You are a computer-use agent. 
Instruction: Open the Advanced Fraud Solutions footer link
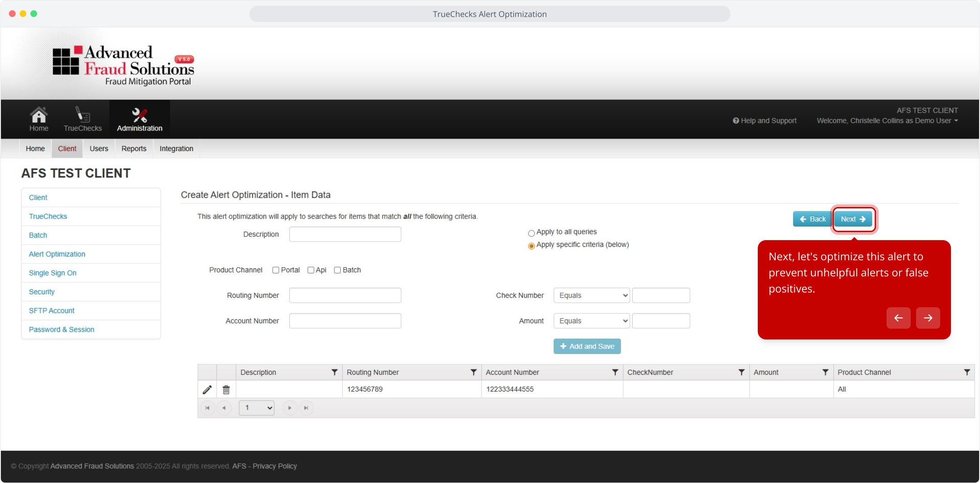(x=92, y=466)
